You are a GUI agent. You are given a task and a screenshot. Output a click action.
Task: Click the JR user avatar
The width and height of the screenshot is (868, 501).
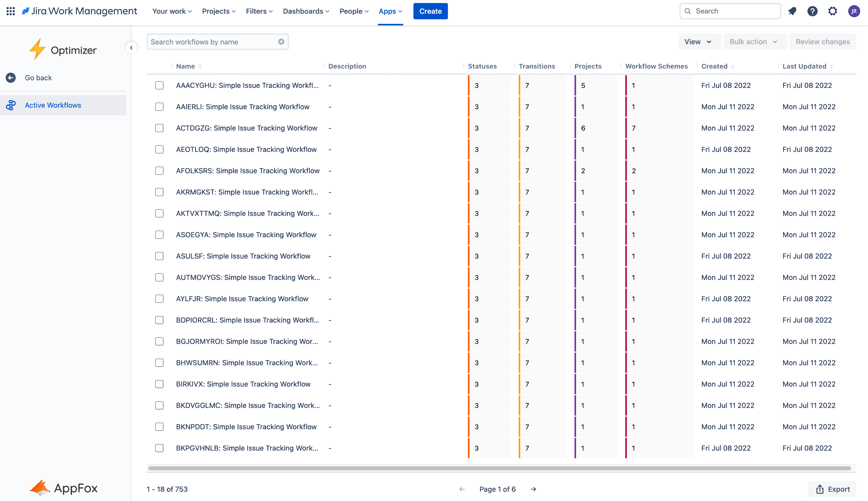pyautogui.click(x=854, y=11)
